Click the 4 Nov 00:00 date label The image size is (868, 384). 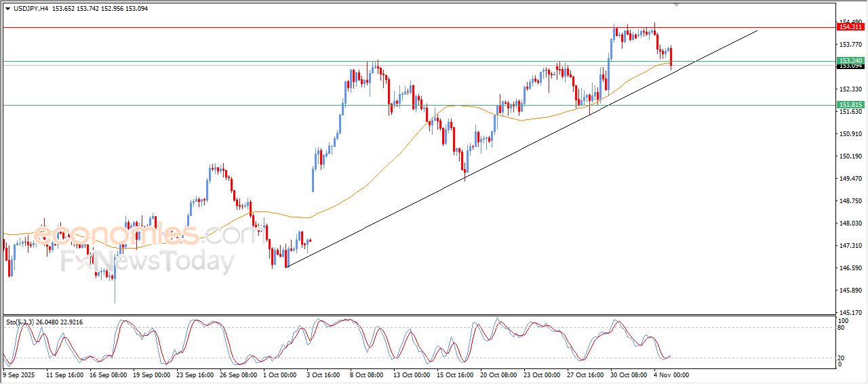tap(671, 374)
